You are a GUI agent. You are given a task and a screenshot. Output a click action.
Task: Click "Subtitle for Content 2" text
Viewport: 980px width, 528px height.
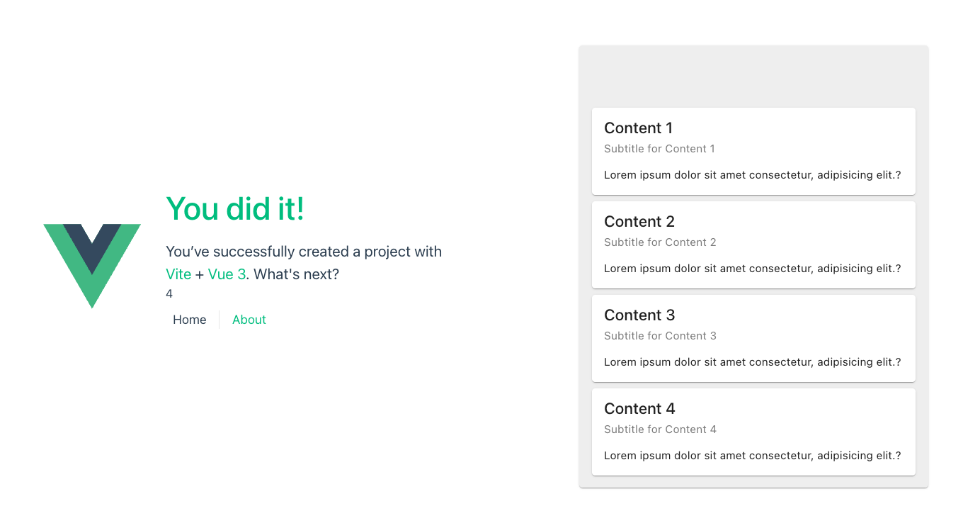pos(660,242)
